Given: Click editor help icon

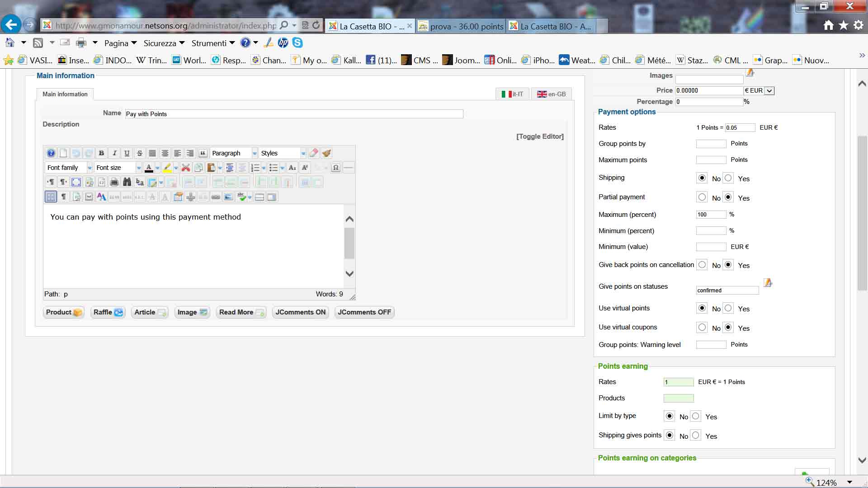Looking at the screenshot, I should click(51, 153).
